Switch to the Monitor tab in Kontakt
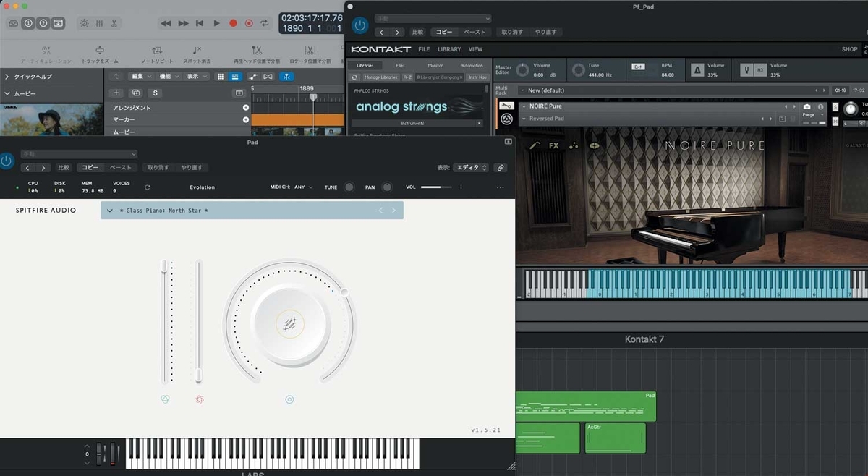 coord(435,65)
